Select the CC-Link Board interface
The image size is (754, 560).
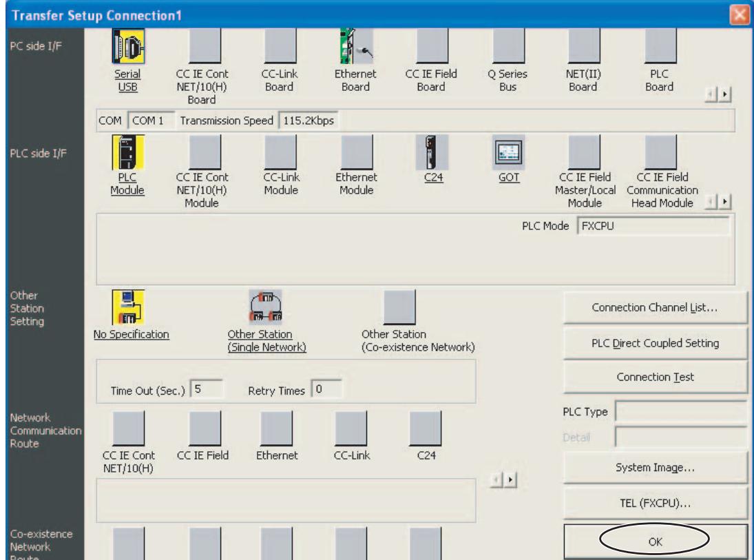point(280,46)
